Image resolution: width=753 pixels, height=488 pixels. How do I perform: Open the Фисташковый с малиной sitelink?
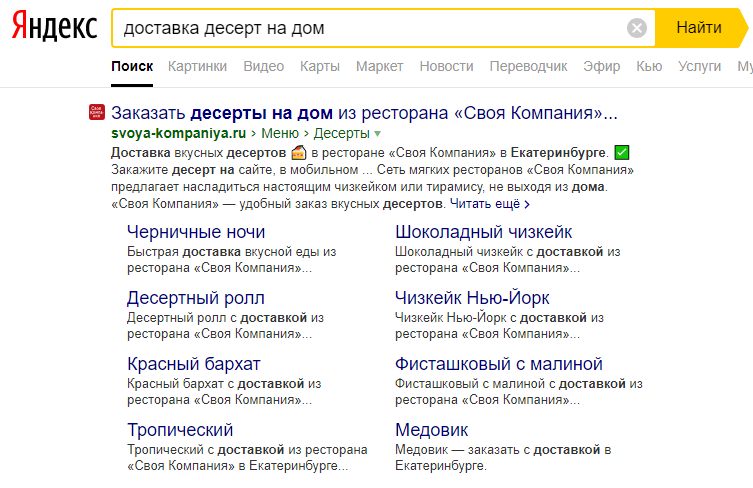point(499,364)
